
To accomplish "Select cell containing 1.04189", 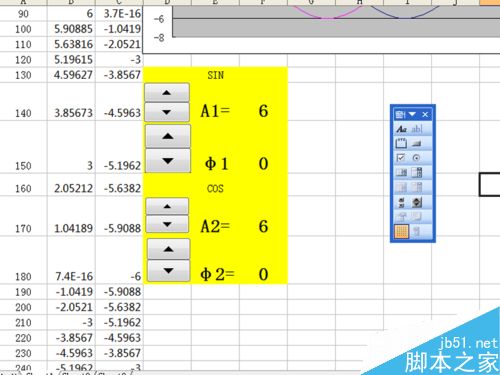I will coord(71,216).
